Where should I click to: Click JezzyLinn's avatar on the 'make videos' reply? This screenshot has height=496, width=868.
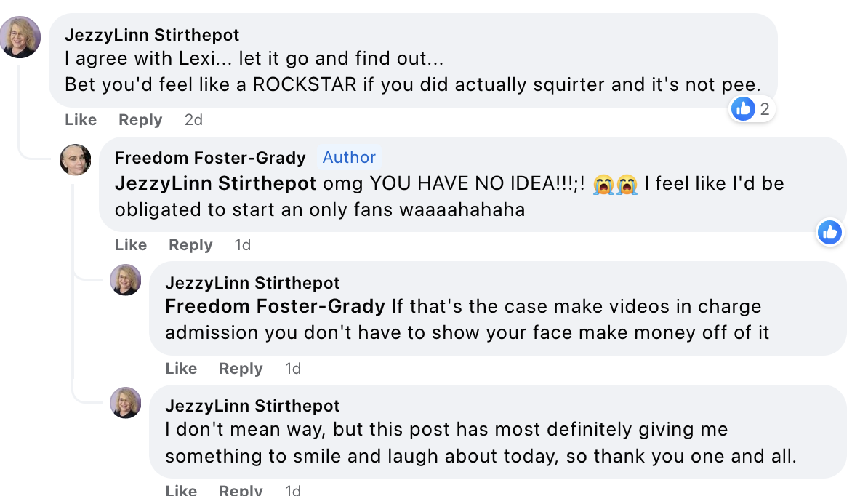pyautogui.click(x=126, y=280)
